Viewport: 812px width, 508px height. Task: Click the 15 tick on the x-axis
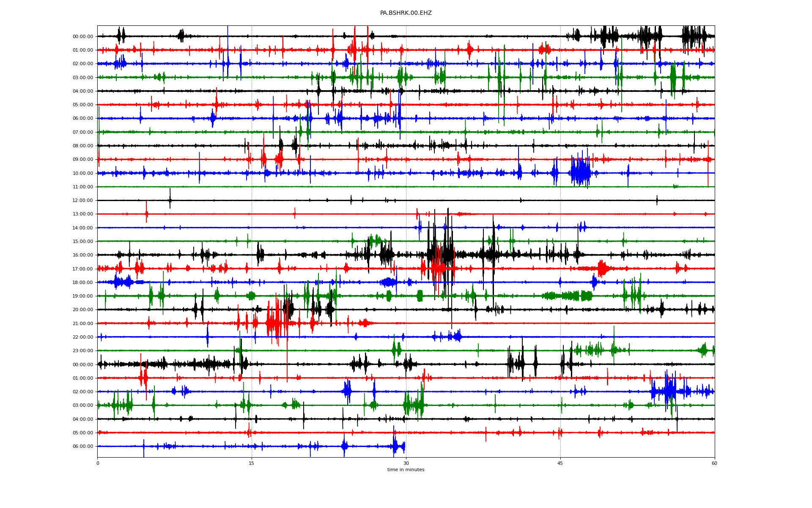click(252, 463)
